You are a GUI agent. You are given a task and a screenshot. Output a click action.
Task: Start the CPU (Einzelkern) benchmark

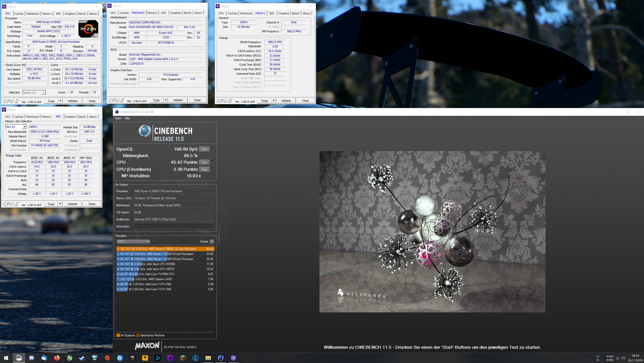coord(204,169)
